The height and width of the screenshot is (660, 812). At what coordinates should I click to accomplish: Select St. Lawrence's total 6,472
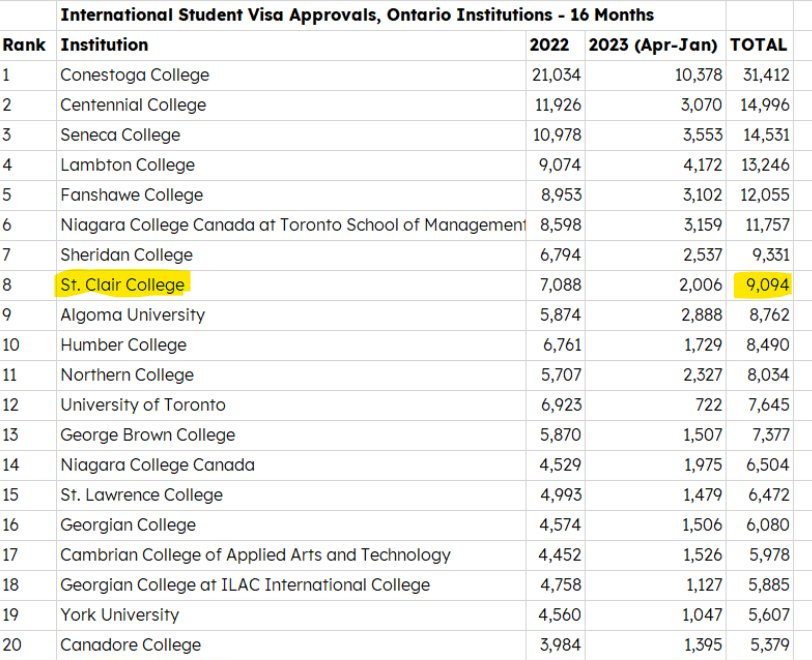(x=759, y=496)
